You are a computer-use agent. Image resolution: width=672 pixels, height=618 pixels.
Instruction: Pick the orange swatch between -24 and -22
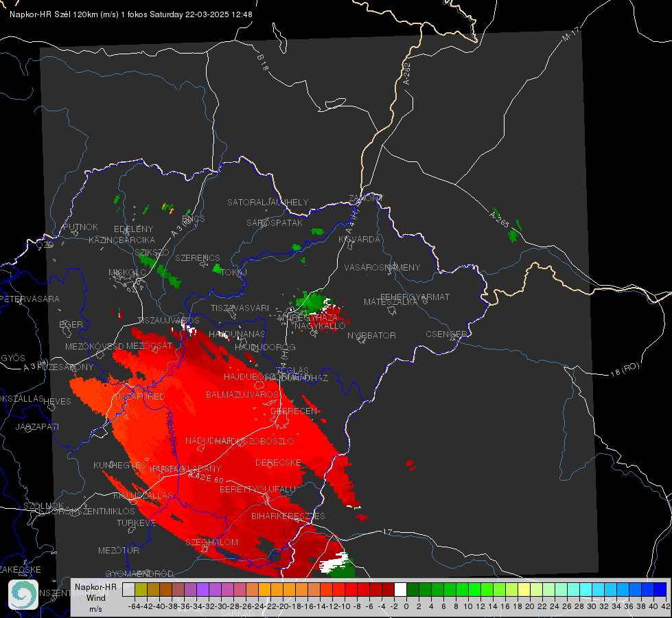(x=264, y=589)
